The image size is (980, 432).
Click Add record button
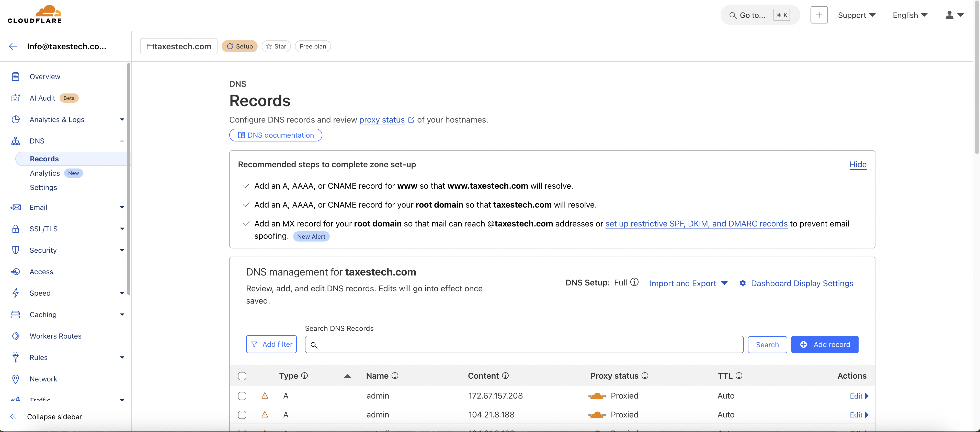825,345
